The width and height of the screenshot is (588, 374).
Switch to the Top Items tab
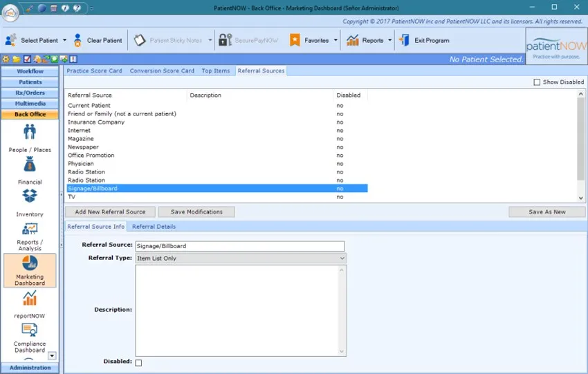[x=216, y=71]
